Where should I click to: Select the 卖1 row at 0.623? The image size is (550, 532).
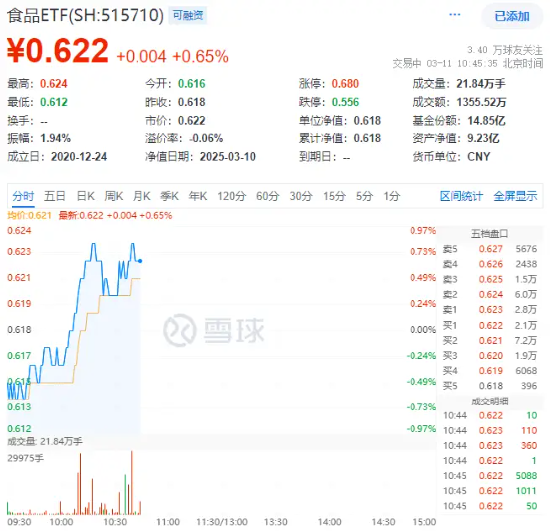[x=490, y=310]
